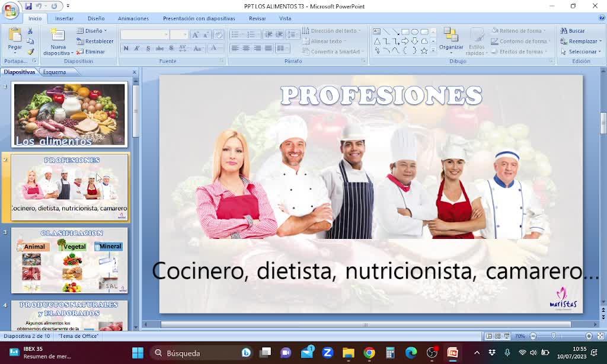This screenshot has height=364, width=607.
Task: Open File Explorer from taskbar
Action: point(349,353)
